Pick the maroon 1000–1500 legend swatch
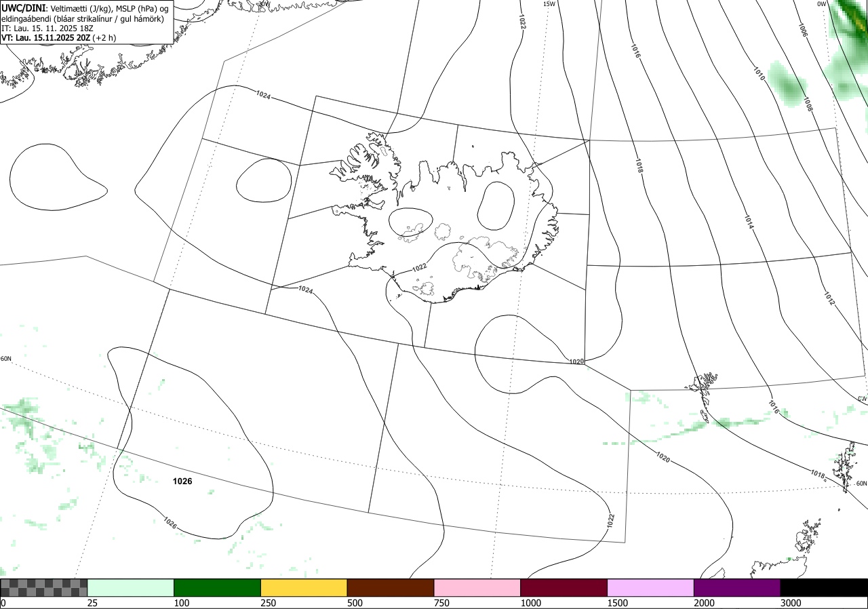Image resolution: width=868 pixels, height=609 pixels. [x=564, y=587]
